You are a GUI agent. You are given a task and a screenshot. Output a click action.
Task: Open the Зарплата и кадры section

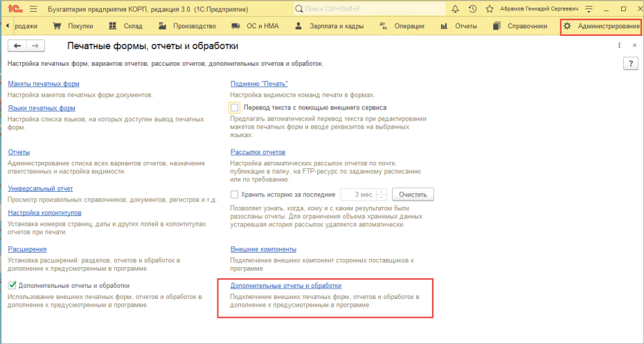[337, 26]
